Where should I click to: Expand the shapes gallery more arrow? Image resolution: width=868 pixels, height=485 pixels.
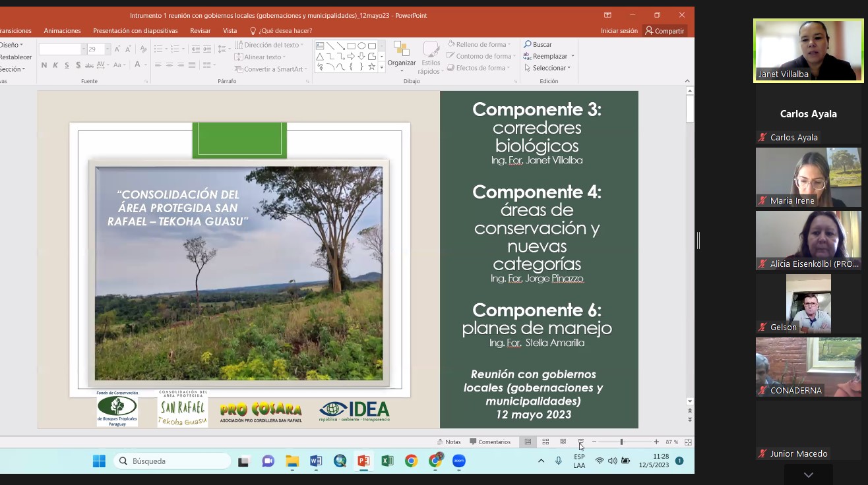[381, 67]
